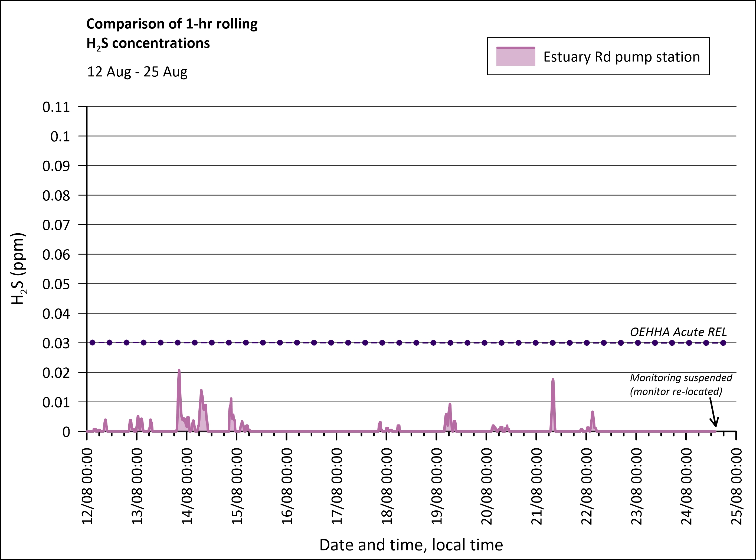Click the 0.03 y-axis tick label
This screenshot has height=560, width=756.
pos(56,343)
